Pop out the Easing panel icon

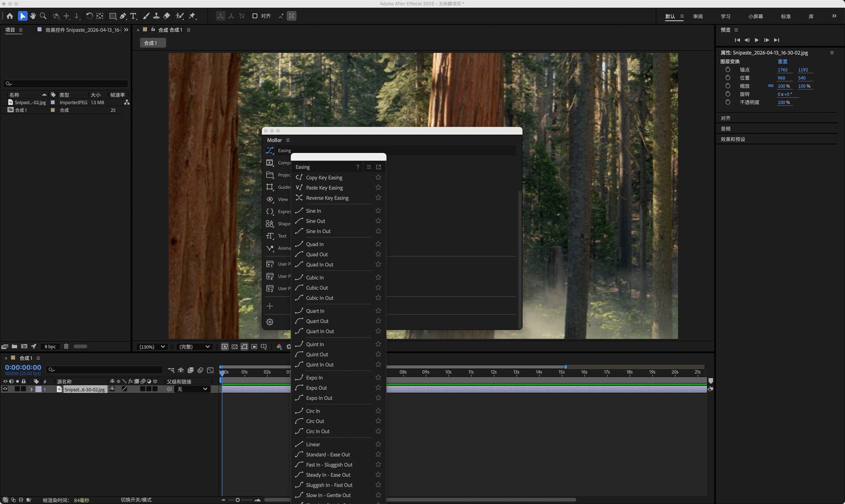click(x=378, y=167)
